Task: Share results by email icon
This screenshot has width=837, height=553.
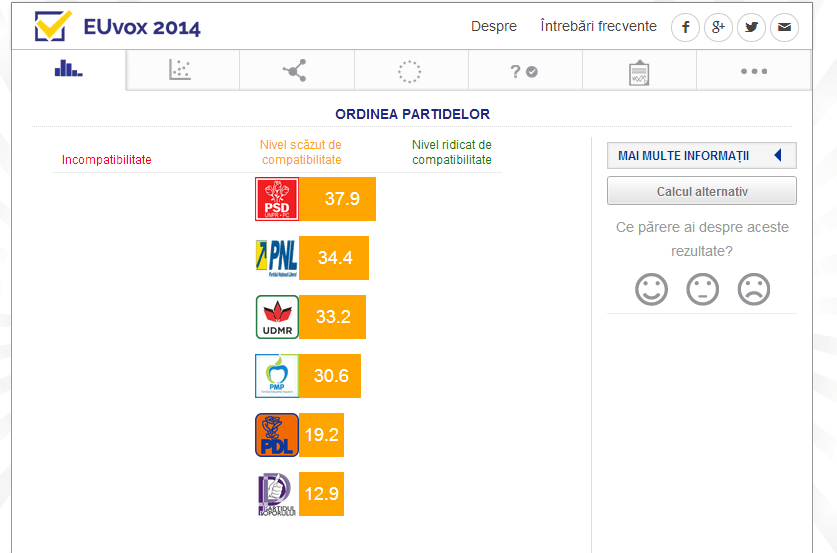Action: (785, 27)
